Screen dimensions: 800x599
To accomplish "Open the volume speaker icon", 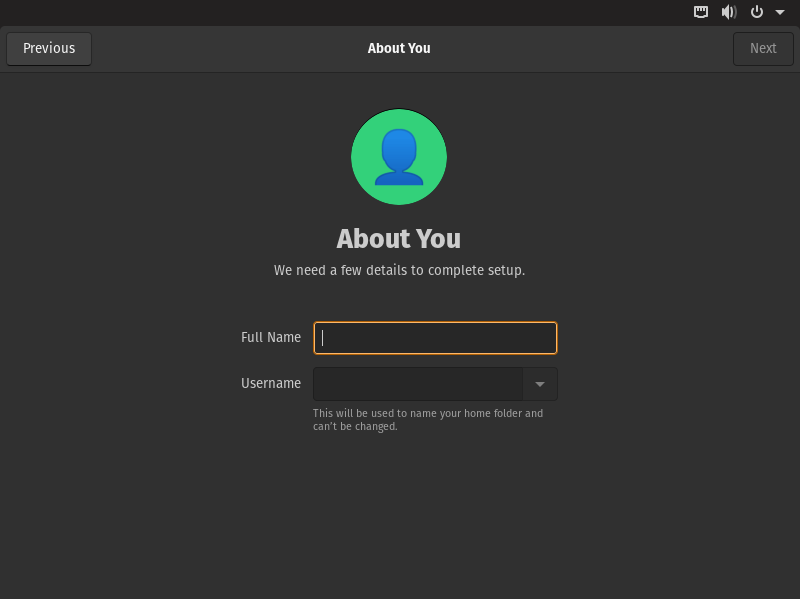I will click(x=729, y=12).
